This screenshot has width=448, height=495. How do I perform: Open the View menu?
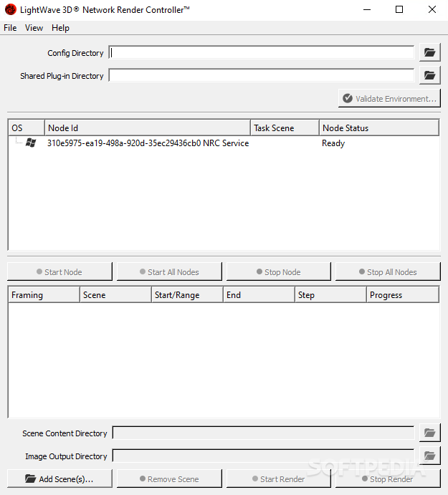34,28
